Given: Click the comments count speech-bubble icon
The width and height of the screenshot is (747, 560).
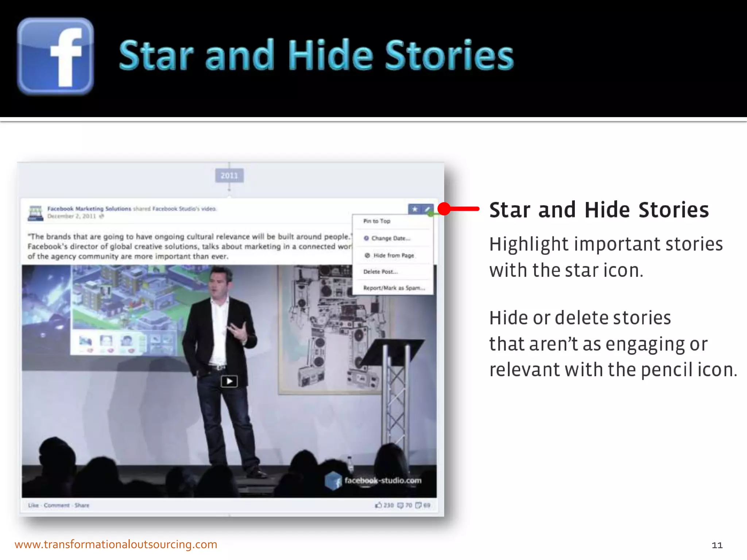Looking at the screenshot, I should point(400,505).
